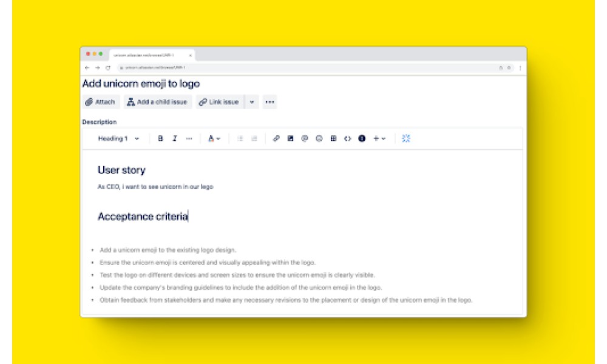Image resolution: width=607 pixels, height=364 pixels.
Task: Toggle italic formatting in editor toolbar
Action: 175,138
